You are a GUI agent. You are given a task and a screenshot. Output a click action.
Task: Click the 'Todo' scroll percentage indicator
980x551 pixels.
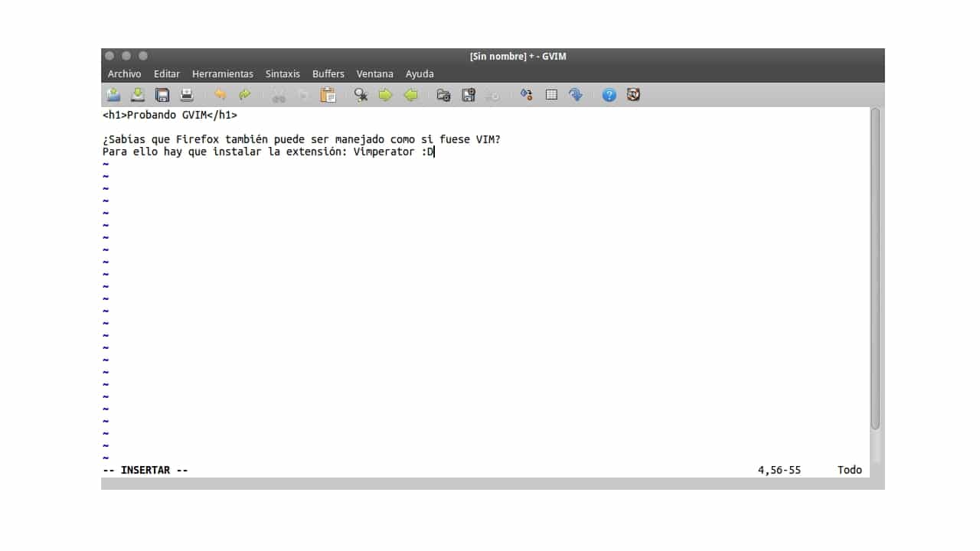click(850, 471)
